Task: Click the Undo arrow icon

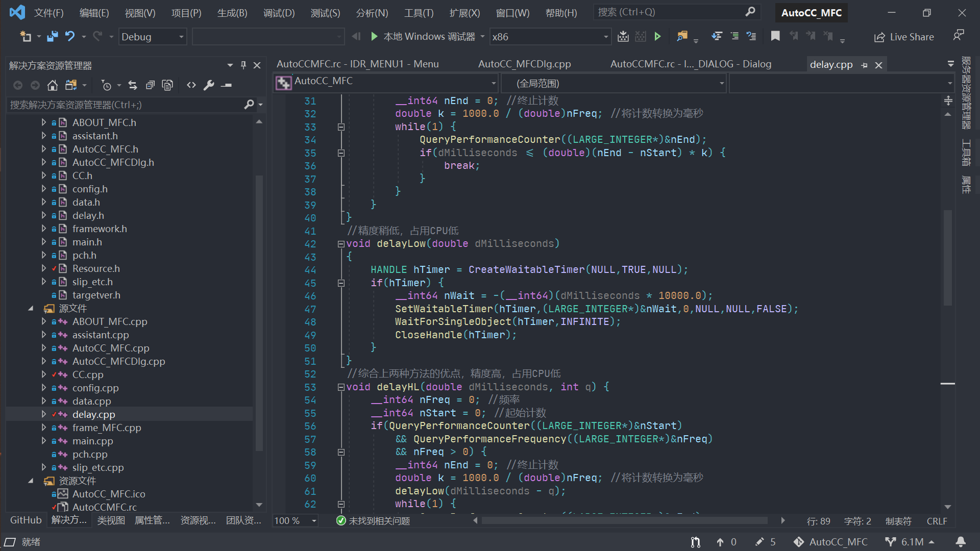Action: click(x=70, y=36)
